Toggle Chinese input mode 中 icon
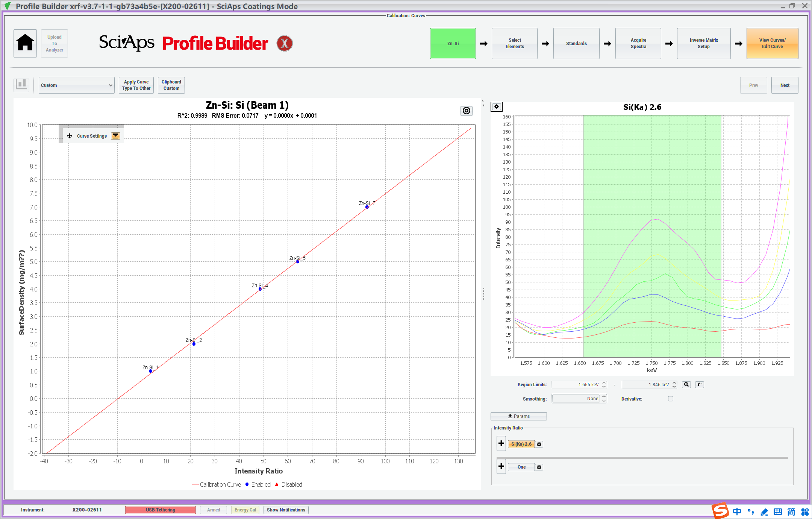The width and height of the screenshot is (812, 519). pos(737,511)
